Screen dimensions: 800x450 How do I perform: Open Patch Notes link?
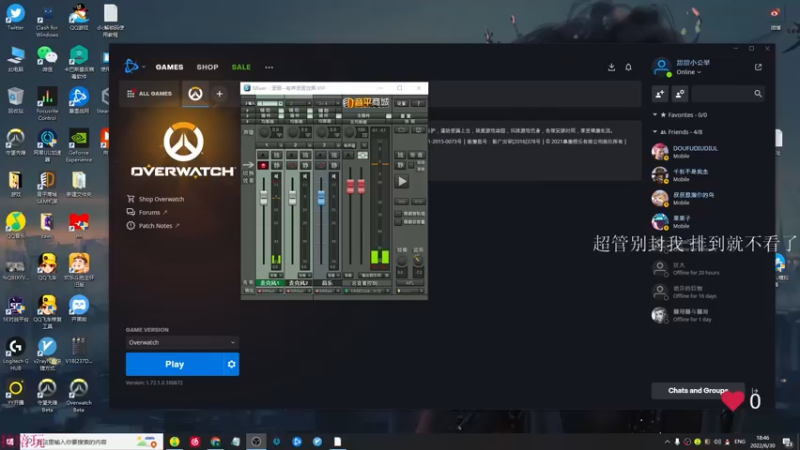point(155,226)
